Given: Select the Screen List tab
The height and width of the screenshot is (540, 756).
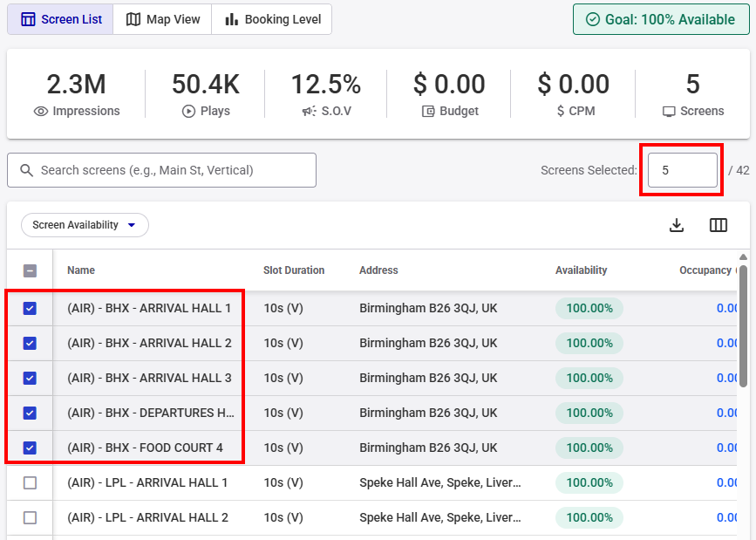Looking at the screenshot, I should [x=61, y=19].
